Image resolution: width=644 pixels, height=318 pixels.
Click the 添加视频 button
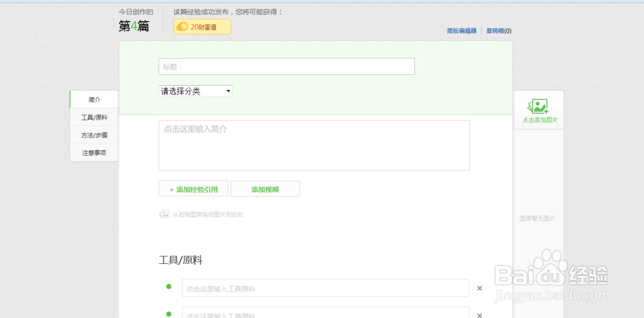pyautogui.click(x=265, y=189)
